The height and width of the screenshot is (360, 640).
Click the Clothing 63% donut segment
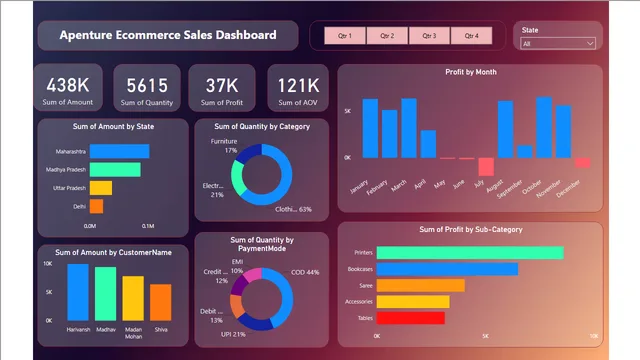pyautogui.click(x=286, y=180)
